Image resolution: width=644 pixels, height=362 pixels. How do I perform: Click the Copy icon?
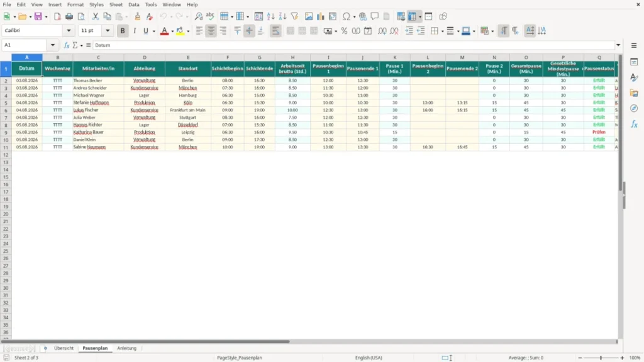(107, 16)
